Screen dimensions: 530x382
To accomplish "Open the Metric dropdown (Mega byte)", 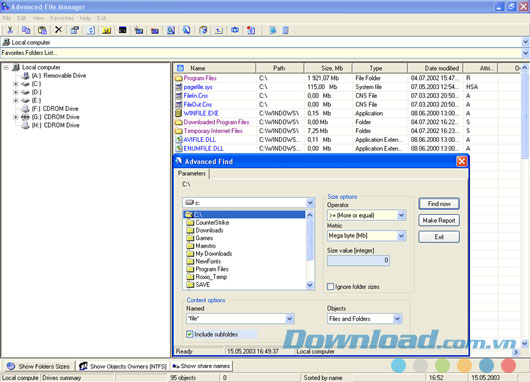I will pyautogui.click(x=401, y=236).
